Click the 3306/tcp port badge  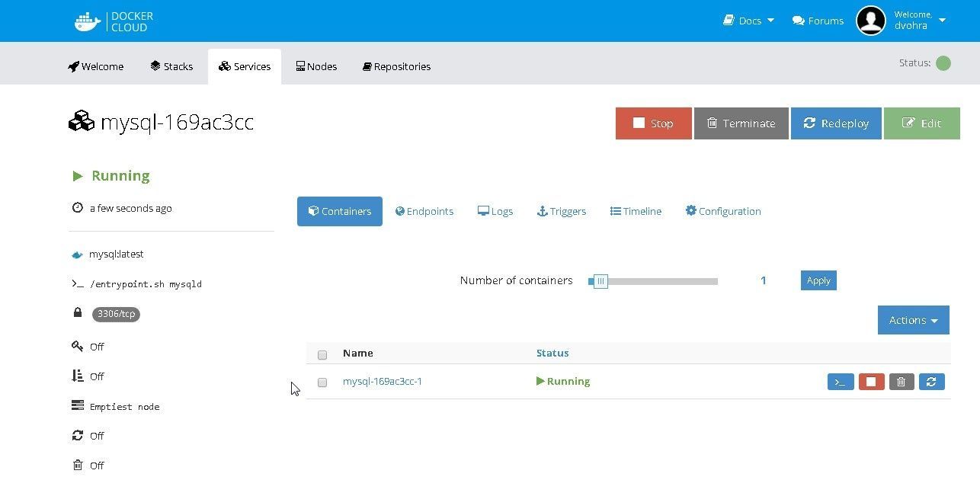click(116, 314)
